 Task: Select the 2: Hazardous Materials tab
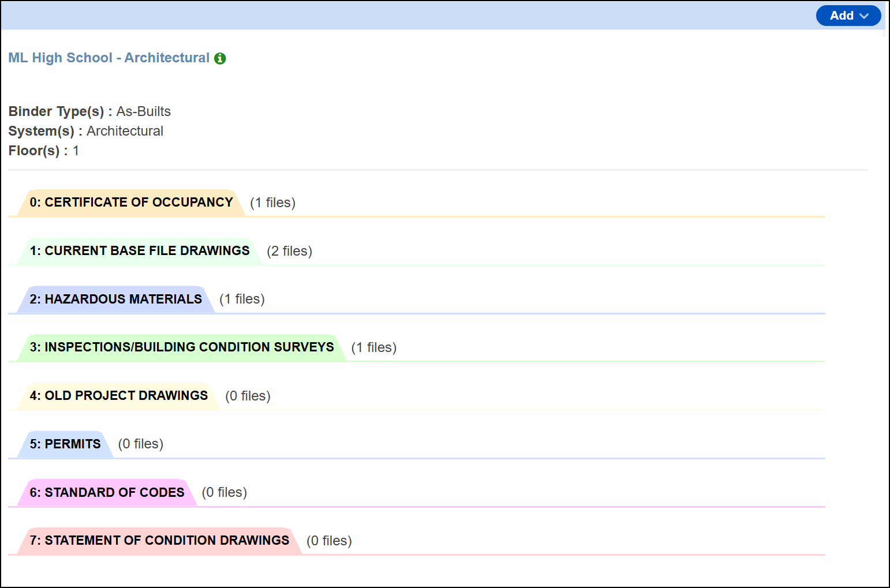click(116, 299)
